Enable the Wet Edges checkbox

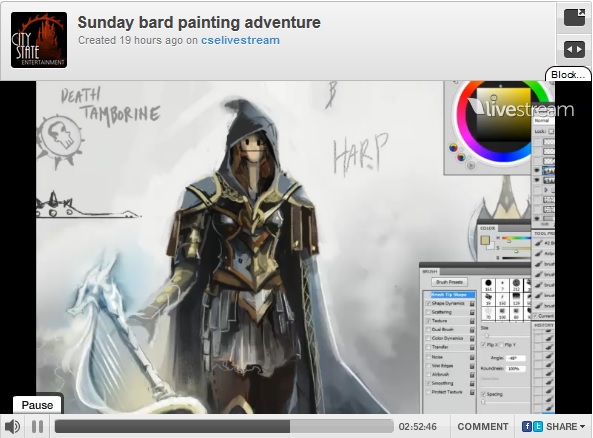[428, 366]
